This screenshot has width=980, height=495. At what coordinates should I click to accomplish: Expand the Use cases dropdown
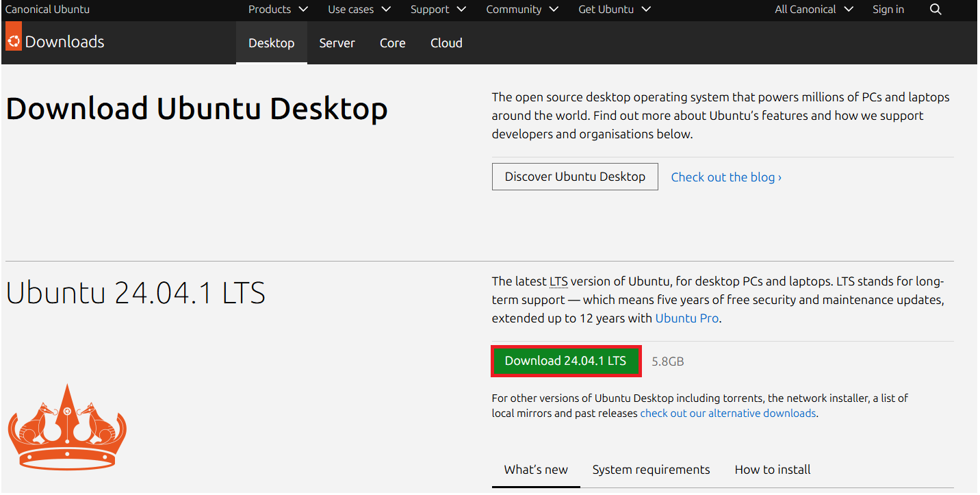[x=359, y=10]
